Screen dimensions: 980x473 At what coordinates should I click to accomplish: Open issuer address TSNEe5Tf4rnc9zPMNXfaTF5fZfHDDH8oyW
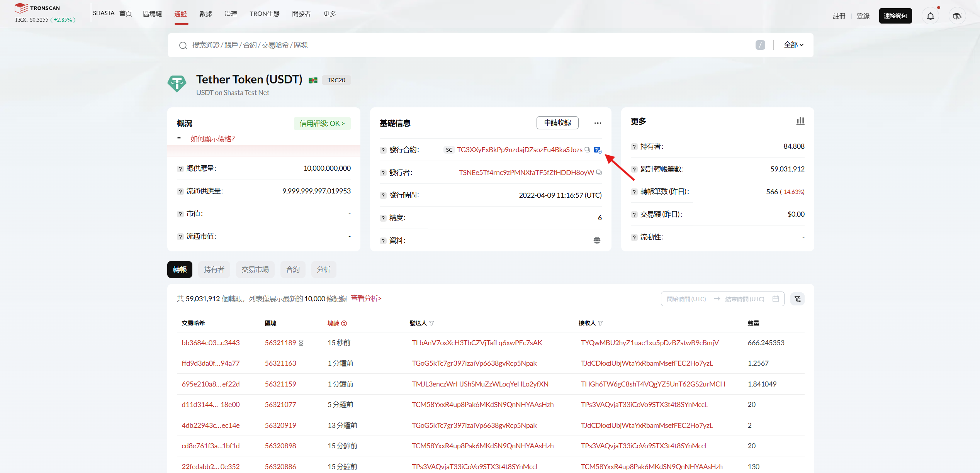click(526, 173)
